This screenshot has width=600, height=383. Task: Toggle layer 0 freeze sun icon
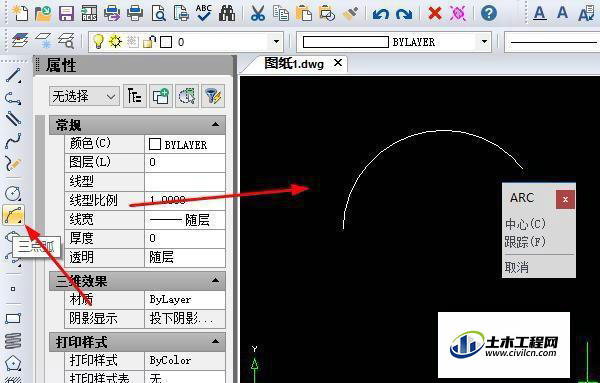pyautogui.click(x=115, y=41)
